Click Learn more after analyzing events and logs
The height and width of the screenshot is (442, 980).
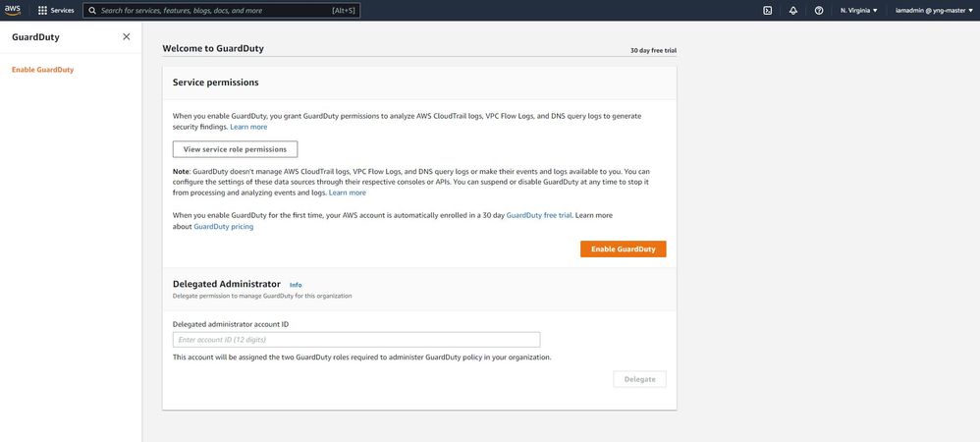tap(348, 193)
